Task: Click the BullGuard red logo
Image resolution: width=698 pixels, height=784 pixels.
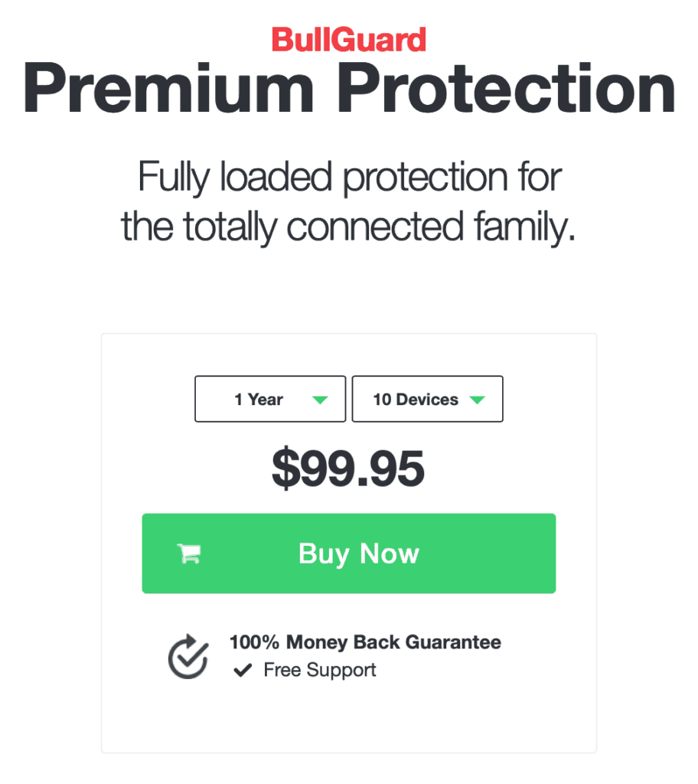Action: click(x=349, y=40)
